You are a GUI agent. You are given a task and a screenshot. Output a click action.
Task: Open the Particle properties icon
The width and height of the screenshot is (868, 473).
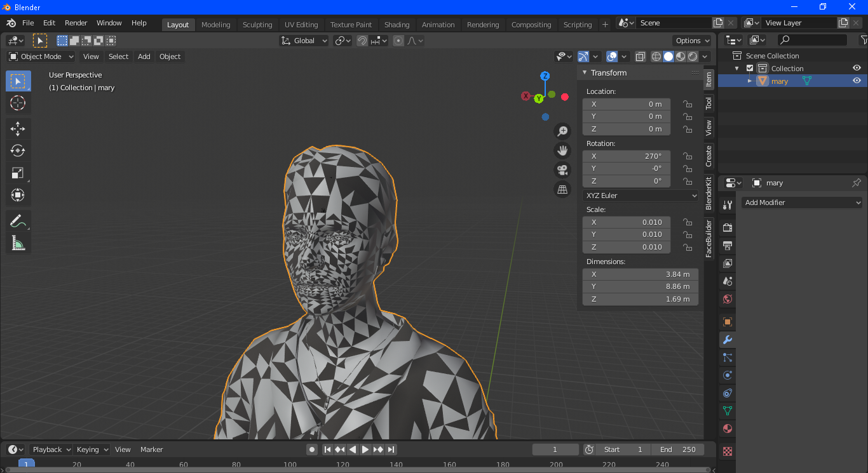coord(728,357)
